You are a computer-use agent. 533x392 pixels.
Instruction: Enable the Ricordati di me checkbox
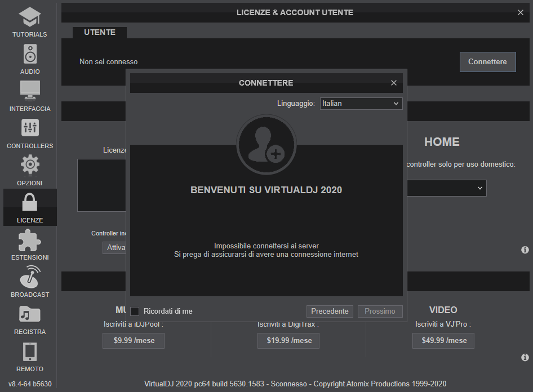(135, 311)
